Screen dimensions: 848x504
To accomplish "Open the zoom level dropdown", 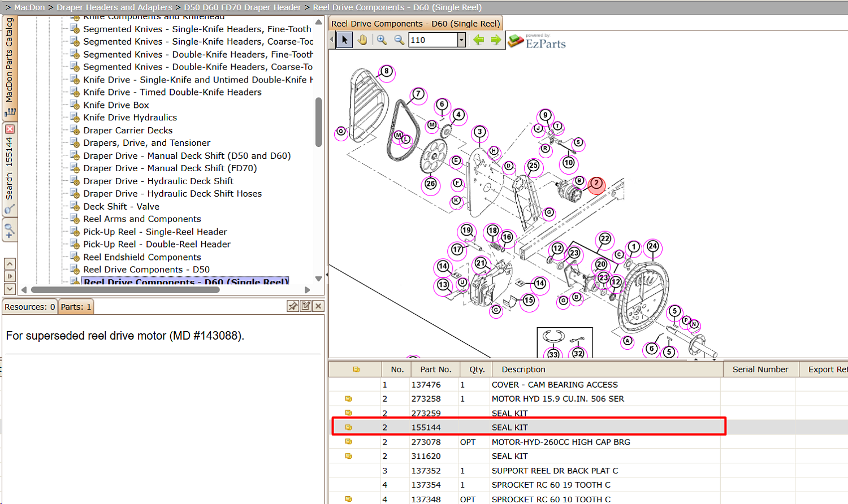I will pos(461,40).
